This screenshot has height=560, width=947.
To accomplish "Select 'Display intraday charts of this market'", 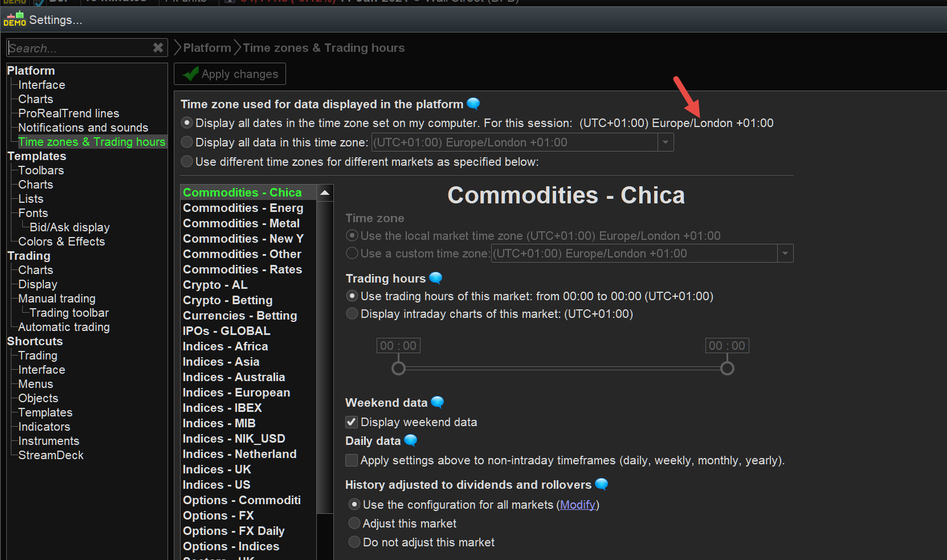I will (352, 314).
